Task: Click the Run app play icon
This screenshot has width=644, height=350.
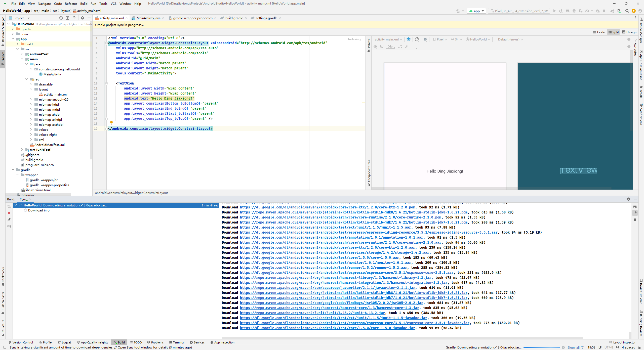Action: tap(554, 11)
